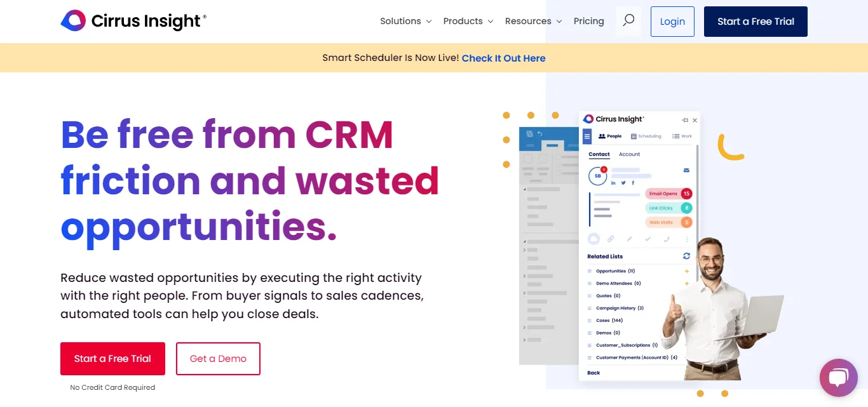868x407 pixels.
Task: Click the pencil edit icon in action row
Action: point(630,239)
